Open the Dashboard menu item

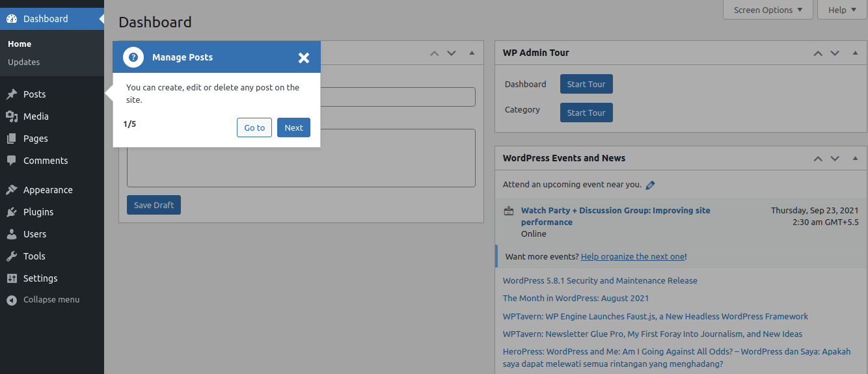click(x=52, y=19)
